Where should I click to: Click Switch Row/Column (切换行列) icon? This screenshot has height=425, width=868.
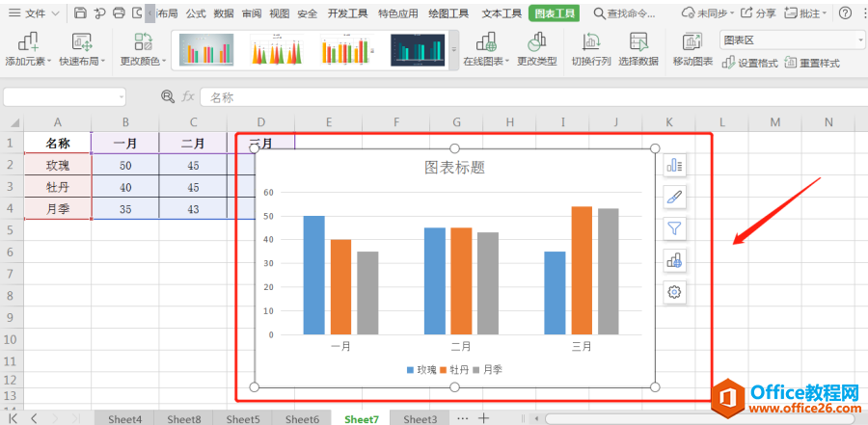[x=590, y=42]
